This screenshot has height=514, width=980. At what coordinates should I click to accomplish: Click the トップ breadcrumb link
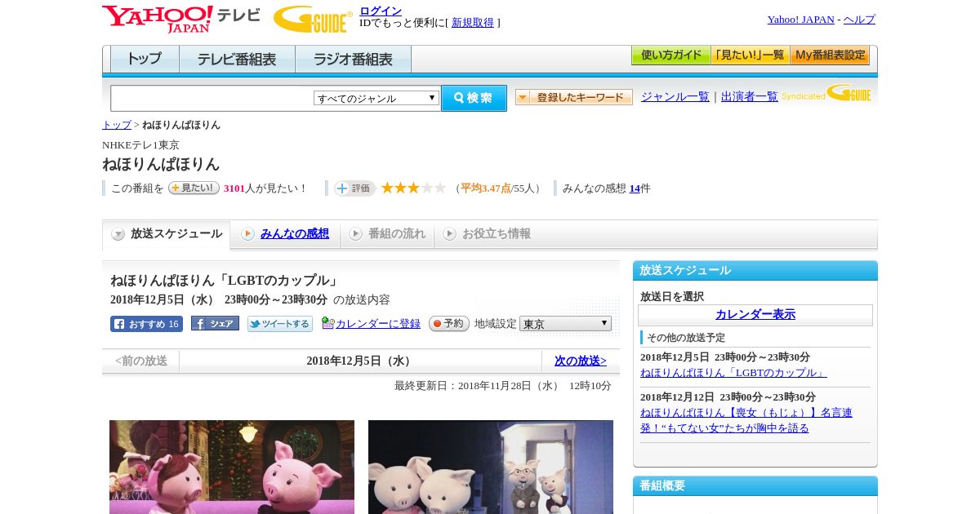117,125
